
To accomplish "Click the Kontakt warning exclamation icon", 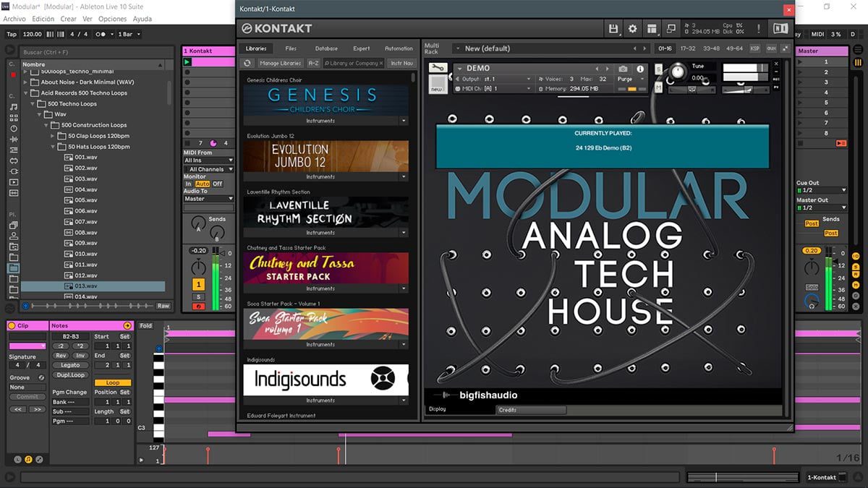I will [x=759, y=29].
